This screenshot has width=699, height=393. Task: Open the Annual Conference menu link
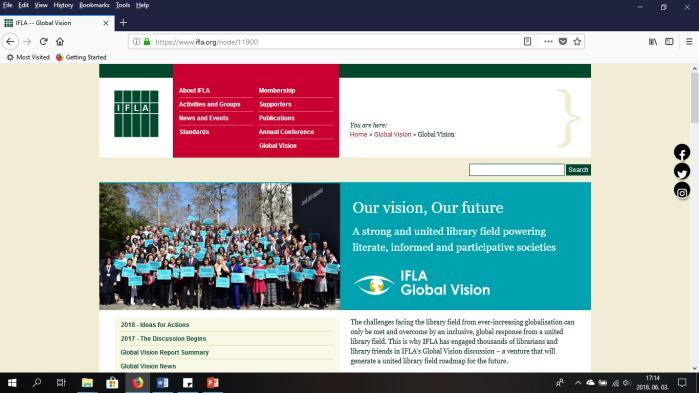click(286, 132)
